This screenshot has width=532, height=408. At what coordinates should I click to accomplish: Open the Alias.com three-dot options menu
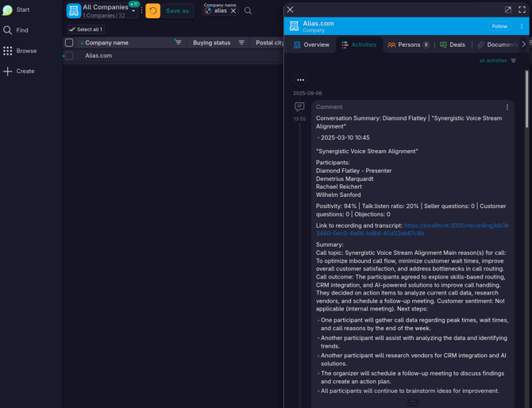pos(522,26)
